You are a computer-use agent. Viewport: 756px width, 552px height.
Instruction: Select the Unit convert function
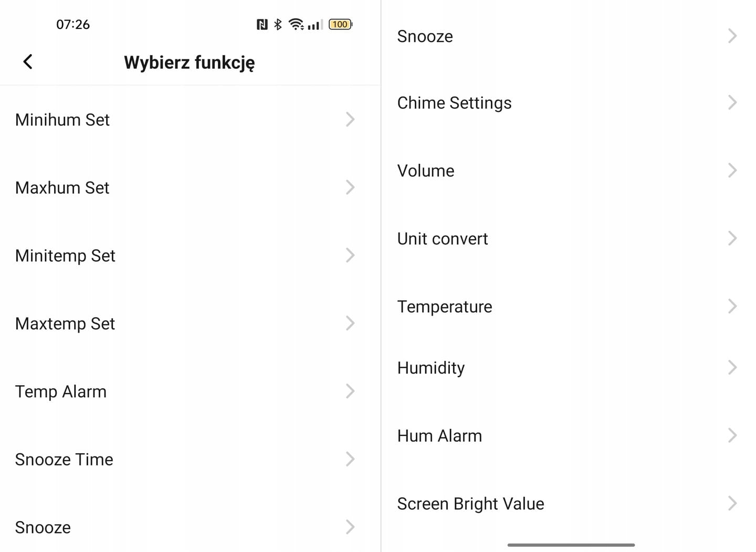click(x=443, y=239)
